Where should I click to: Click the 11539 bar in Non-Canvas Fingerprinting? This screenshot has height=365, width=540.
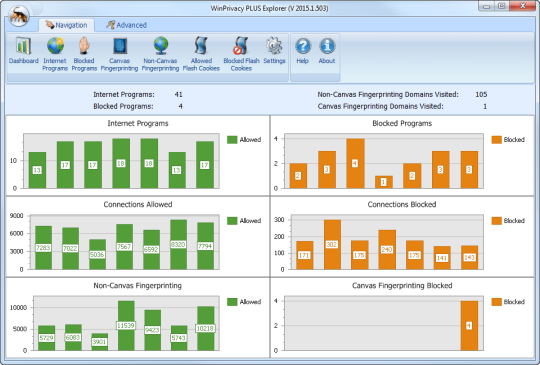[x=126, y=326]
